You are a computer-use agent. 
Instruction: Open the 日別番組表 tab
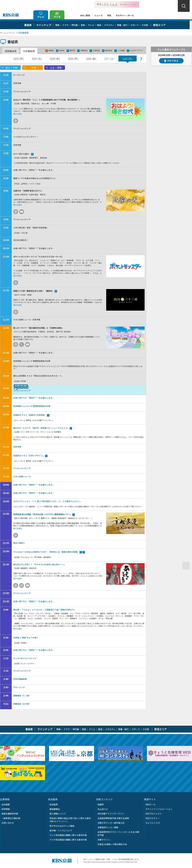click(29, 51)
